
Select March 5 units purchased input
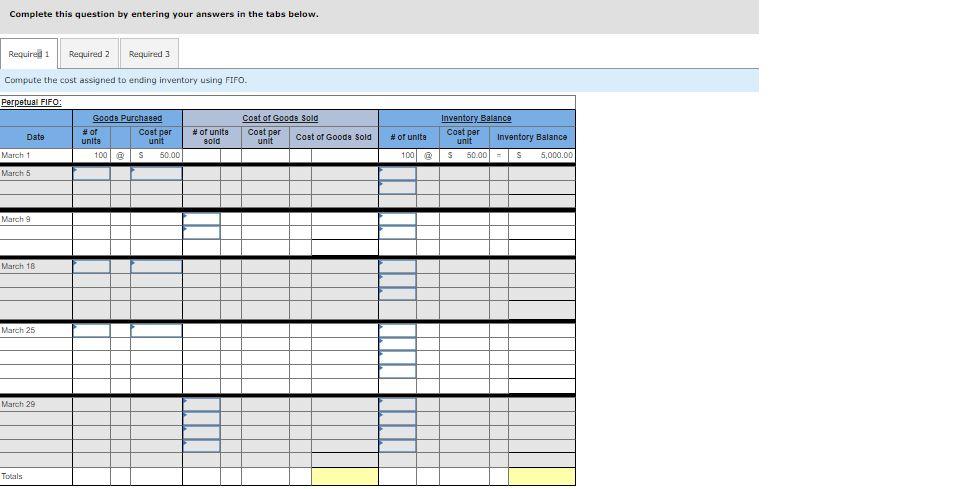click(x=92, y=174)
